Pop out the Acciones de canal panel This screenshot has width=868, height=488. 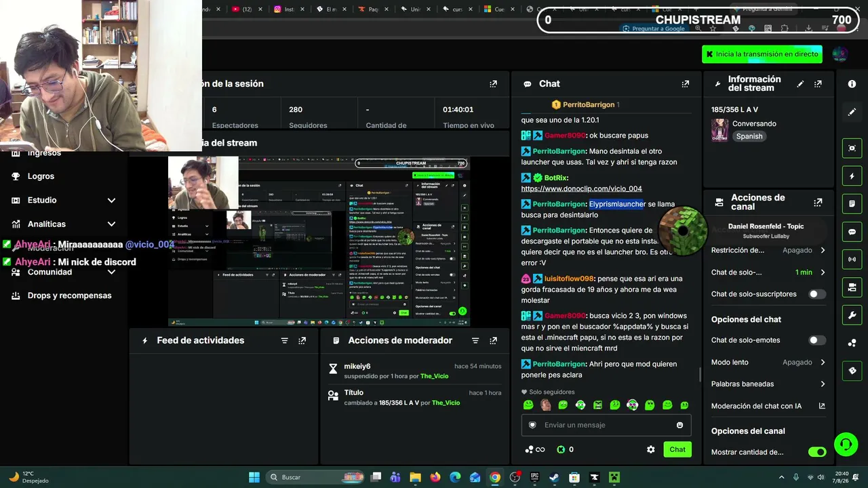[x=818, y=202]
